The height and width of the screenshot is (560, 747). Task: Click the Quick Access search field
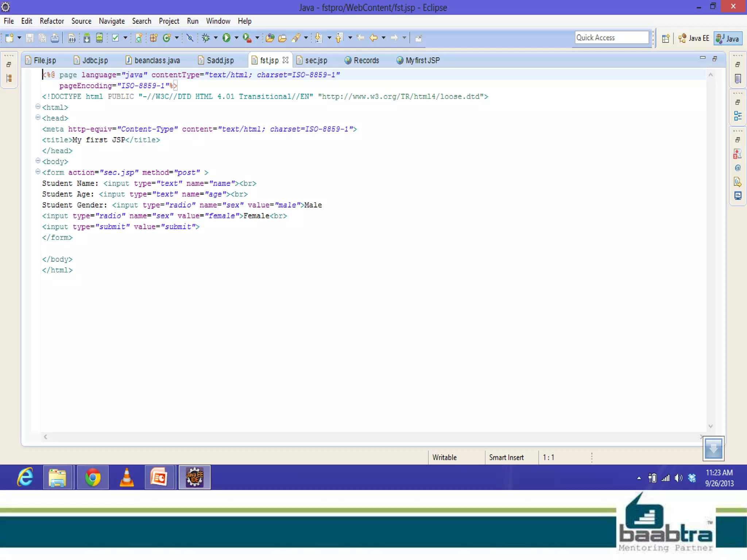click(x=611, y=38)
